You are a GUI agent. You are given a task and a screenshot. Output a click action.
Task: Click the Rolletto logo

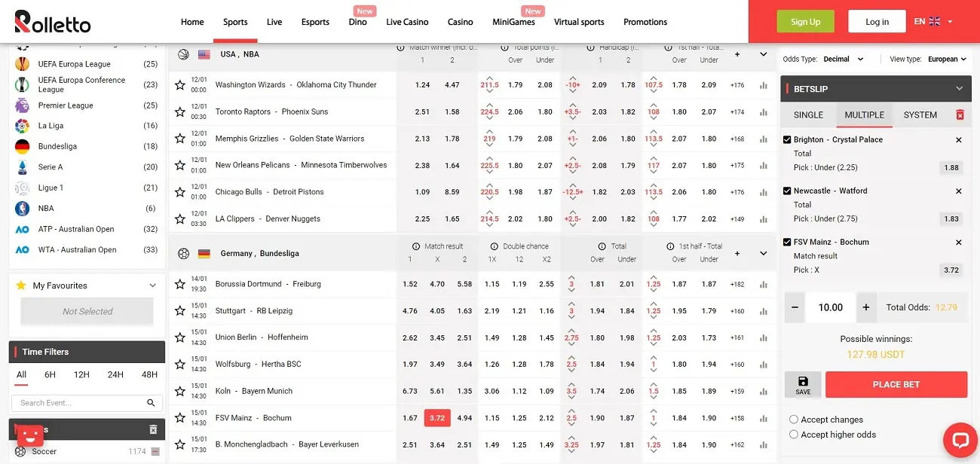(53, 22)
